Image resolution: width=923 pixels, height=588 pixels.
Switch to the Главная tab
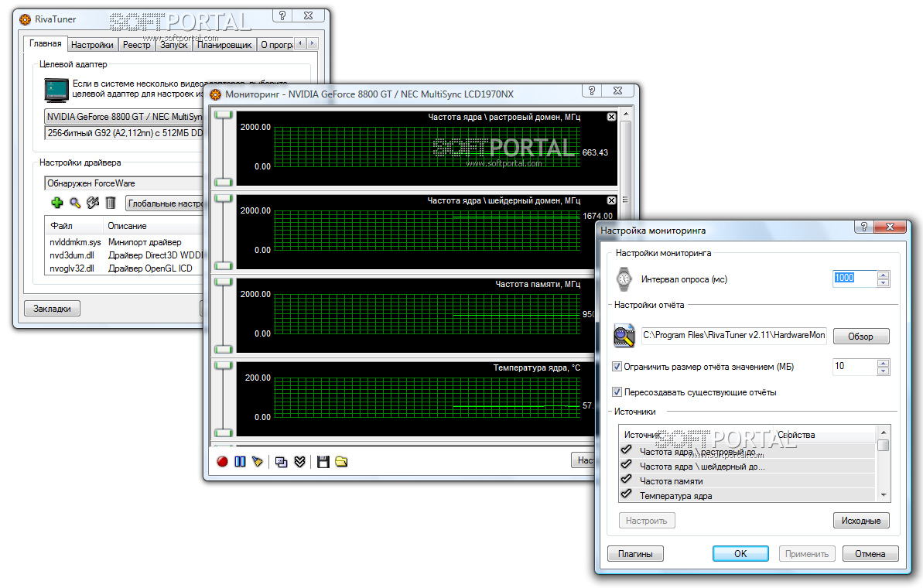[x=46, y=43]
